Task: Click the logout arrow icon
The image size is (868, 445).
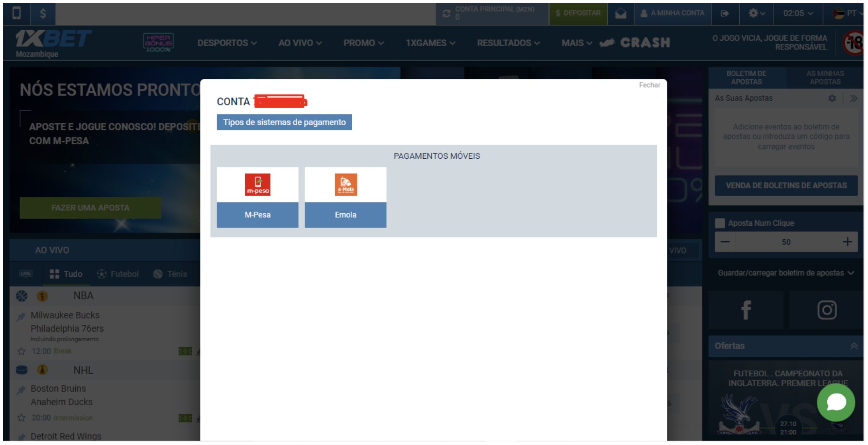Action: click(x=725, y=14)
